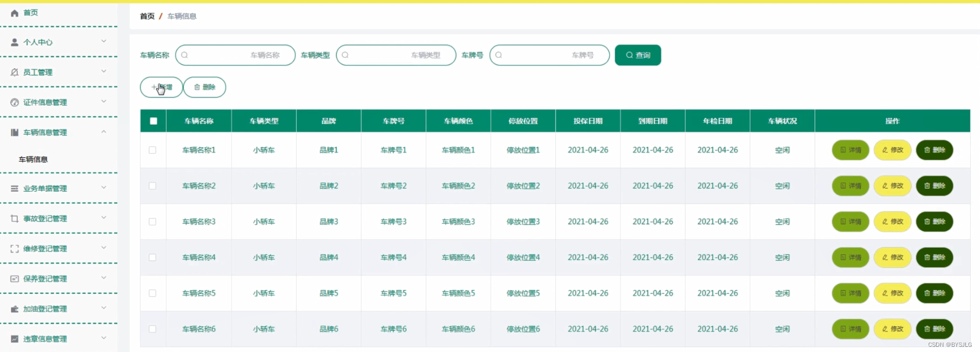The width and height of the screenshot is (980, 352).
Task: Check the row checkbox for 车辆名称4
Action: [x=152, y=257]
